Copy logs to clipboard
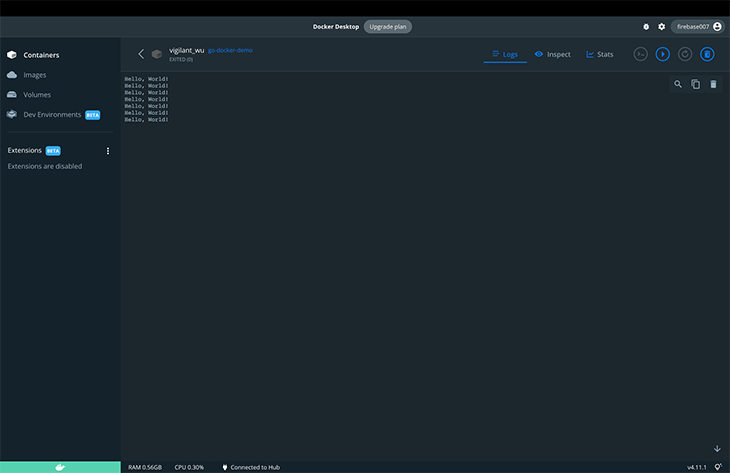This screenshot has height=473, width=730. [696, 84]
